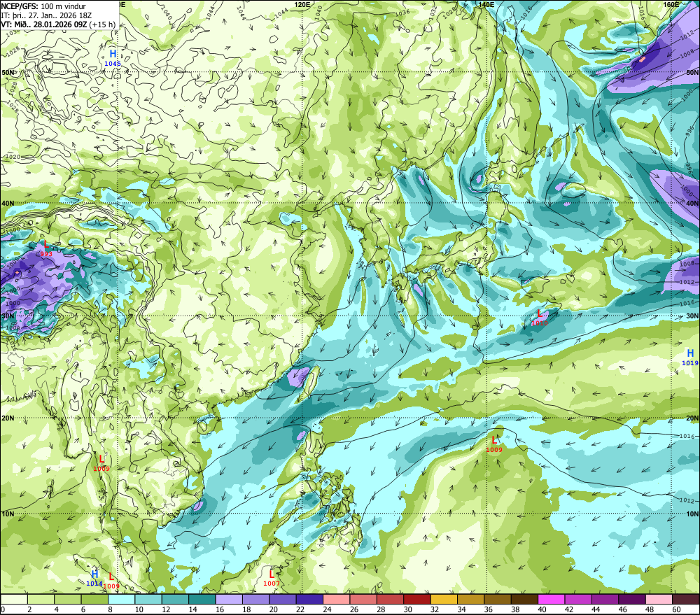Select the bright magenta 40–42 legend swatch
700x615 pixels.
552,599
